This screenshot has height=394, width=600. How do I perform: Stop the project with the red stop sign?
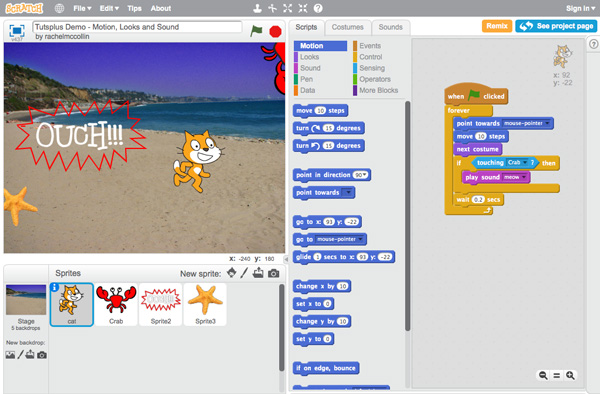275,31
